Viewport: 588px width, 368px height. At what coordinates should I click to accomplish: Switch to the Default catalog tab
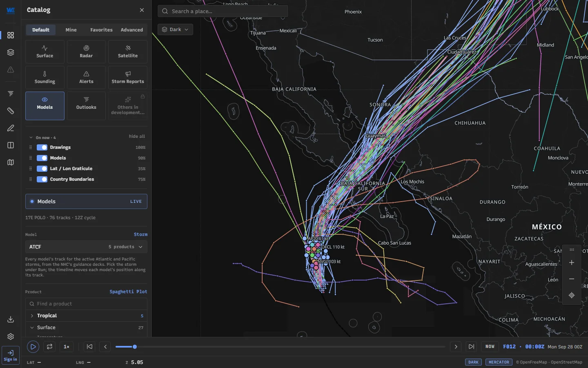pyautogui.click(x=41, y=30)
